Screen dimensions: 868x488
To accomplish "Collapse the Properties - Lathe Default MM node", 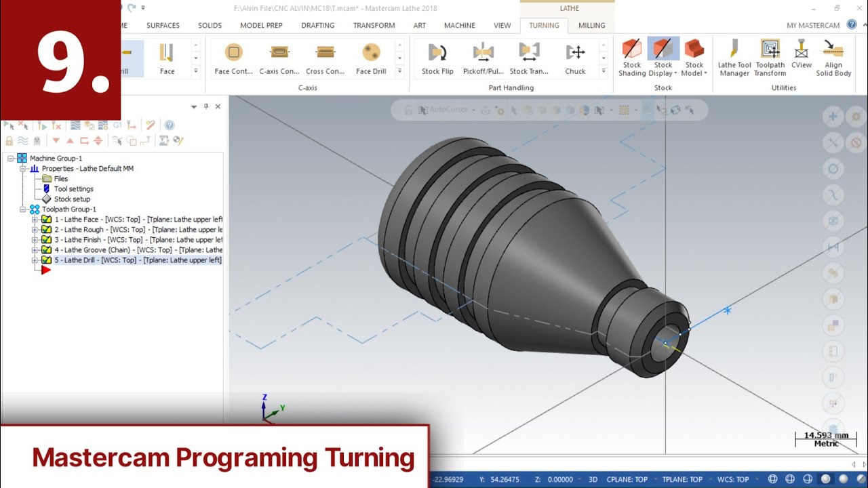I will [23, 169].
